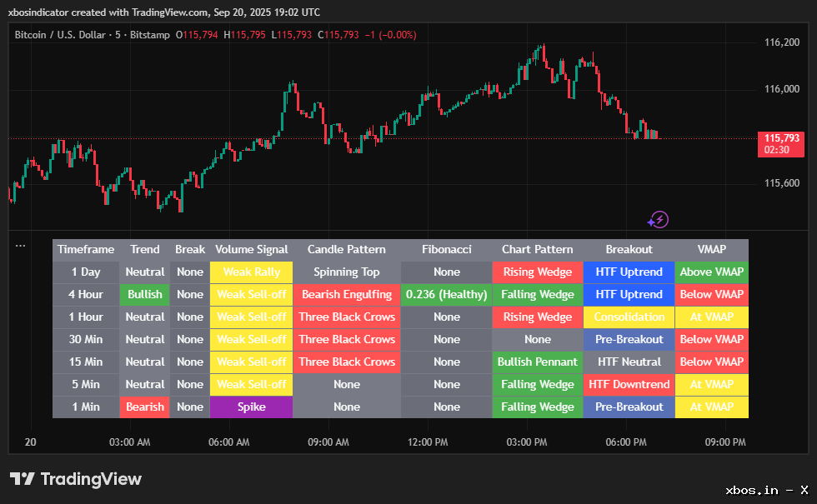Click the TradingView logo
This screenshot has height=504, width=817.
tap(76, 479)
